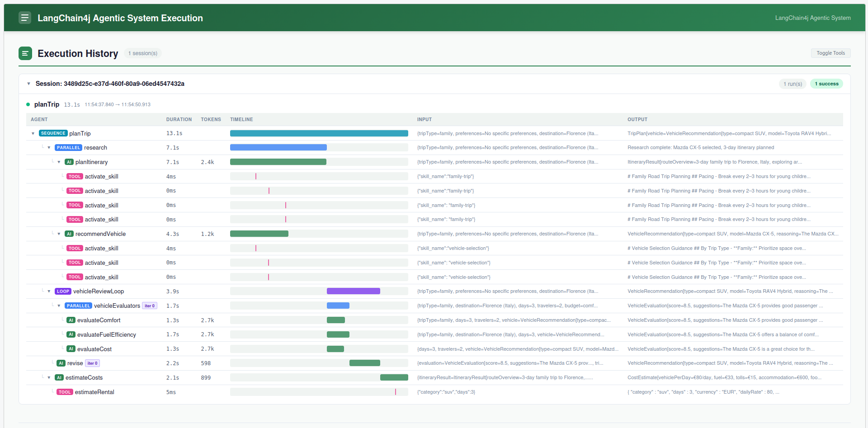Screen dimensions: 868x428
Task: Toggle Tools visibility button
Action: (x=830, y=53)
